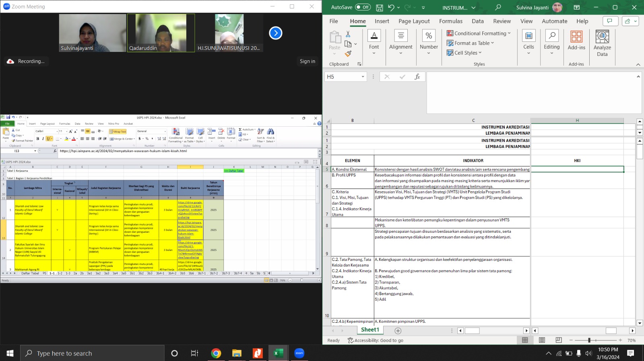The width and height of the screenshot is (644, 361).
Task: Add a new sheet with plus icon
Action: click(398, 330)
